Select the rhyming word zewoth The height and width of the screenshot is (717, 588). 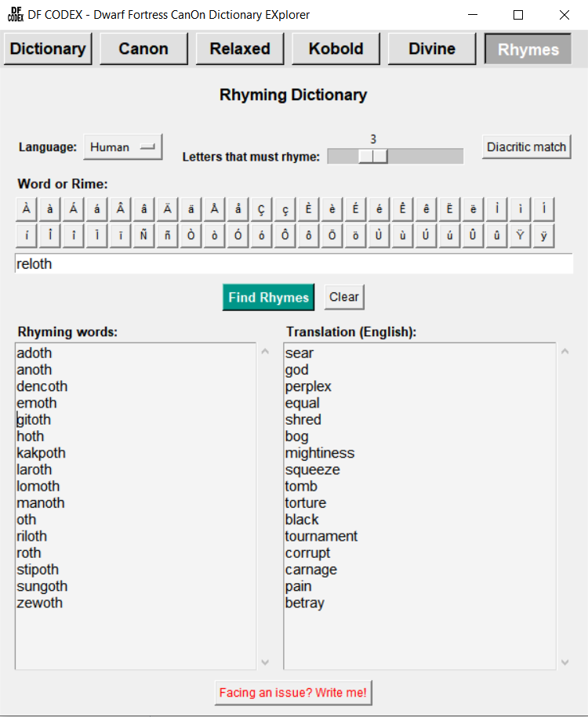(39, 603)
